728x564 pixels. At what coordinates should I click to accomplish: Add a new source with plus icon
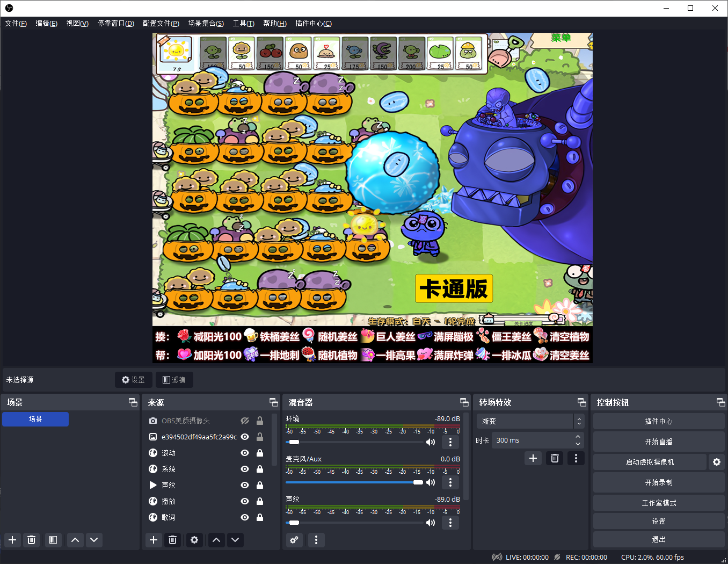[x=154, y=540]
